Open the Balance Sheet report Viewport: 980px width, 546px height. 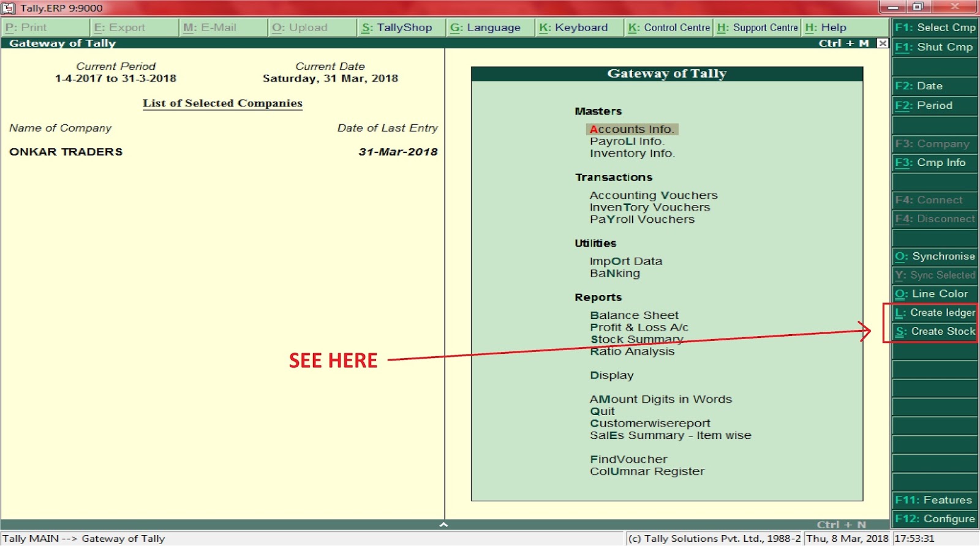click(x=635, y=315)
